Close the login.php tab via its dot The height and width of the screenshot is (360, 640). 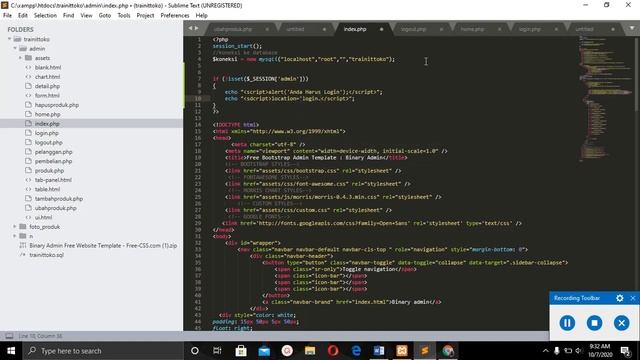pyautogui.click(x=556, y=29)
